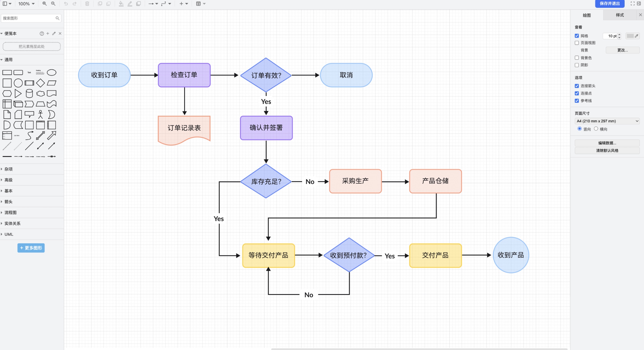Click the delete trash icon
The image size is (644, 350).
(x=87, y=4)
